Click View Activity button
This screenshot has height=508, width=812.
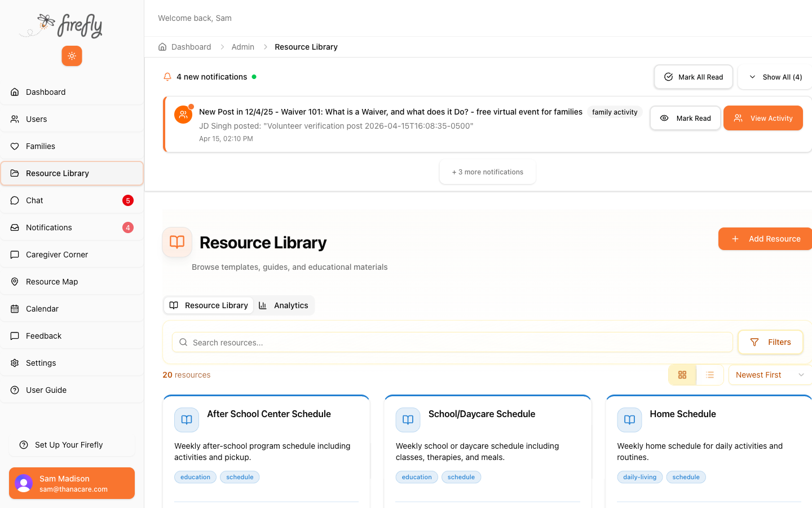763,118
